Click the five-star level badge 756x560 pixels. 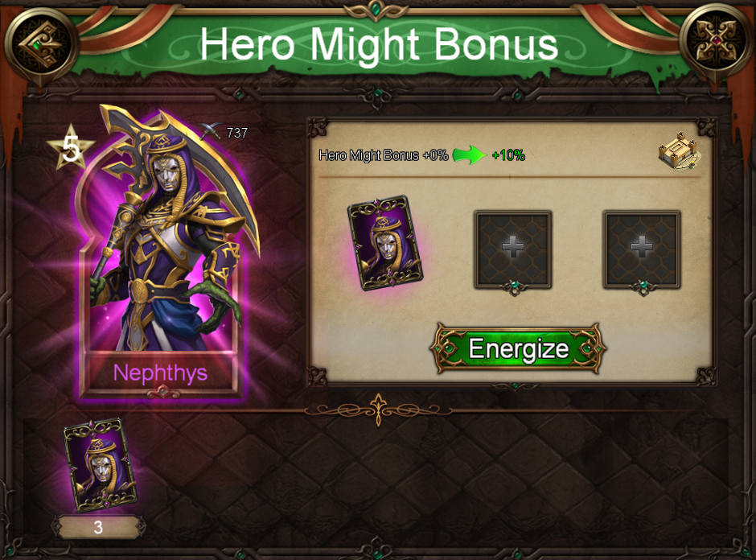click(x=71, y=147)
